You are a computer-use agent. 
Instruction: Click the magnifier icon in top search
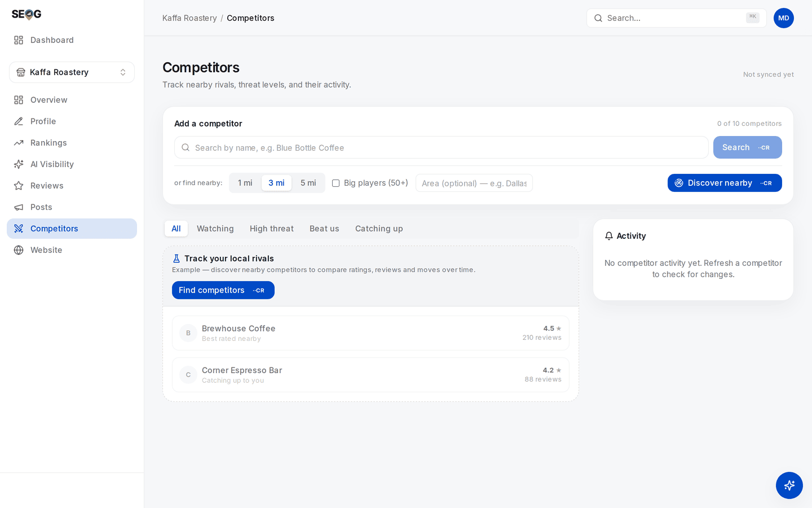598,18
